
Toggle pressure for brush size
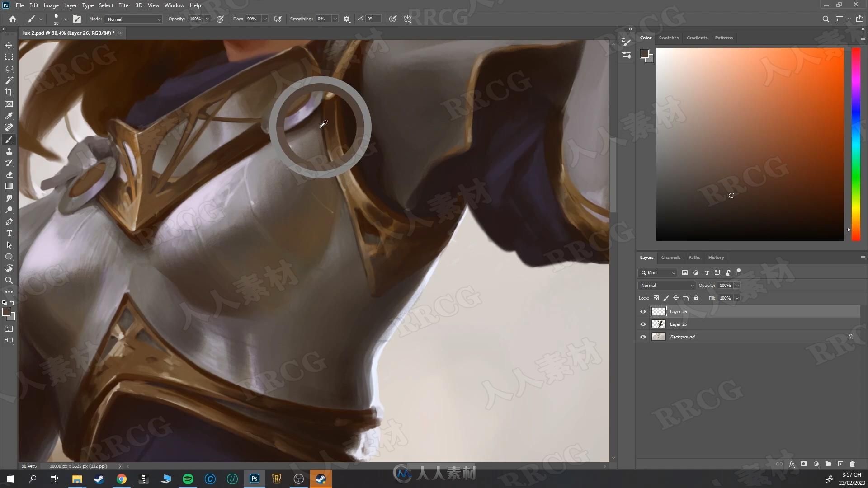pos(393,19)
